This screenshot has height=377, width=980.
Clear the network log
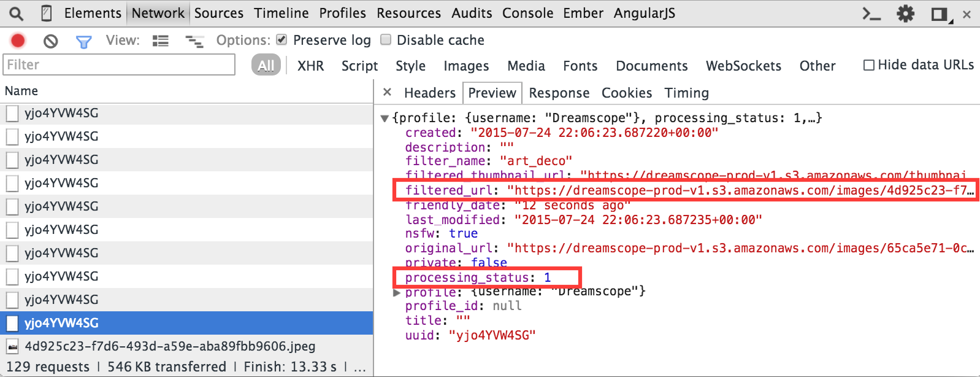coord(50,41)
